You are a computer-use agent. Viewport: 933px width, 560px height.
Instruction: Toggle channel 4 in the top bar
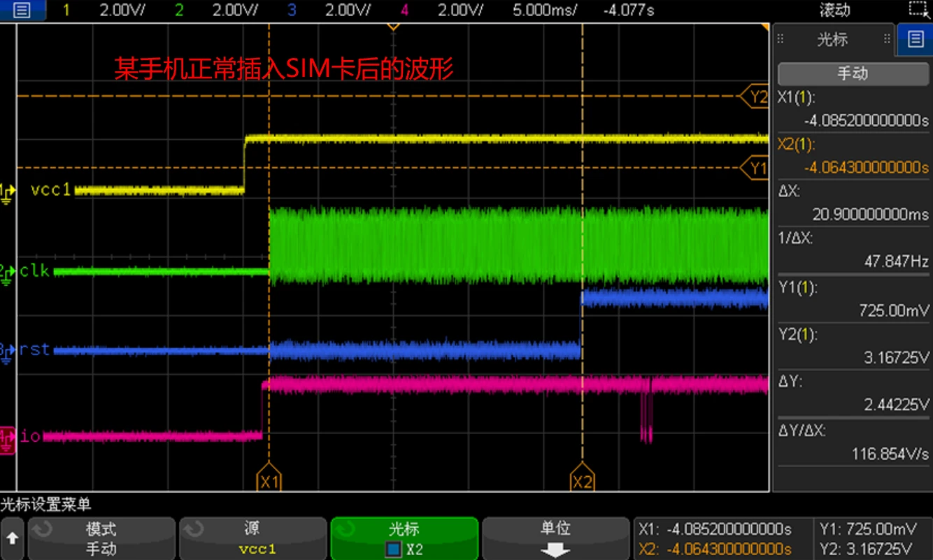(x=404, y=10)
